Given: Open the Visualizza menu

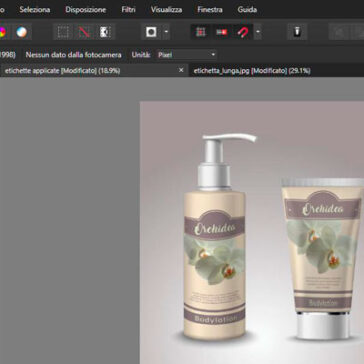Looking at the screenshot, I should [166, 10].
